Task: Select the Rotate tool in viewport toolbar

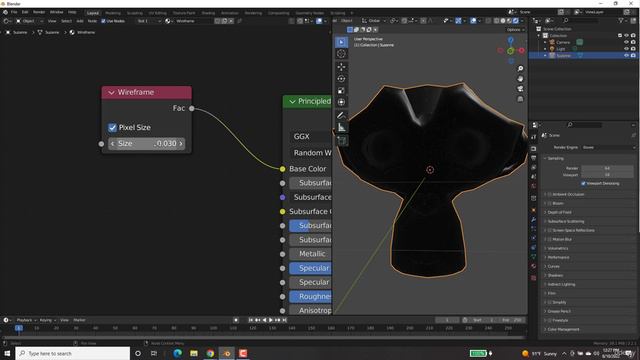Action: pos(342,78)
